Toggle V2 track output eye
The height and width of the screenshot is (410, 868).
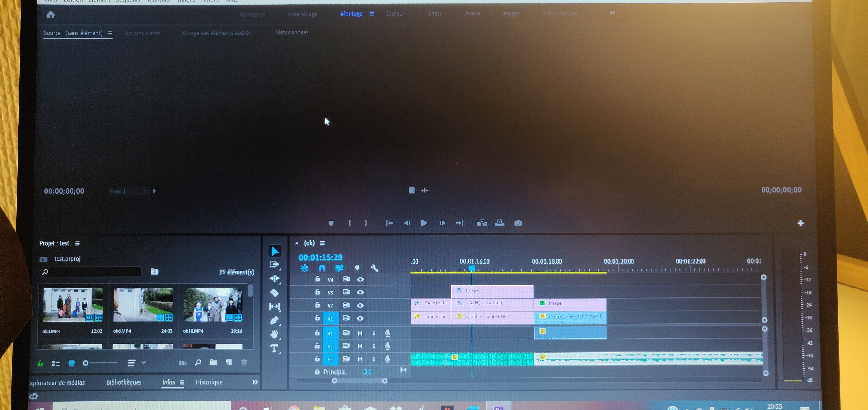[x=360, y=305]
